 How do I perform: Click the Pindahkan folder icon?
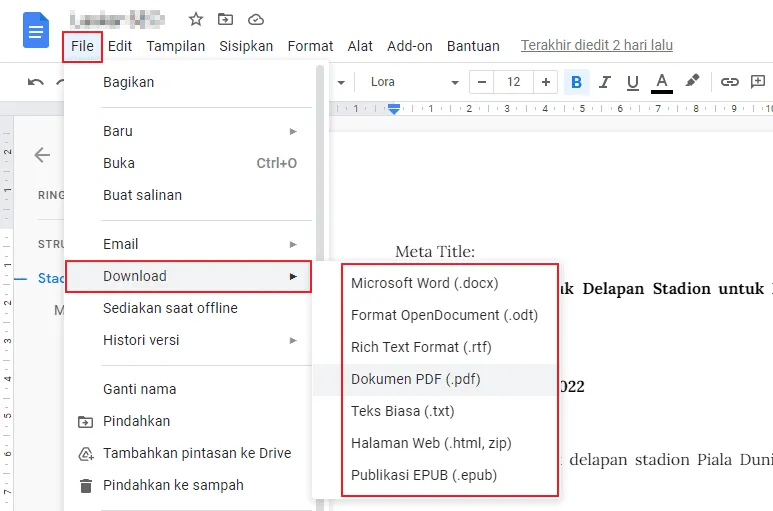tap(85, 422)
